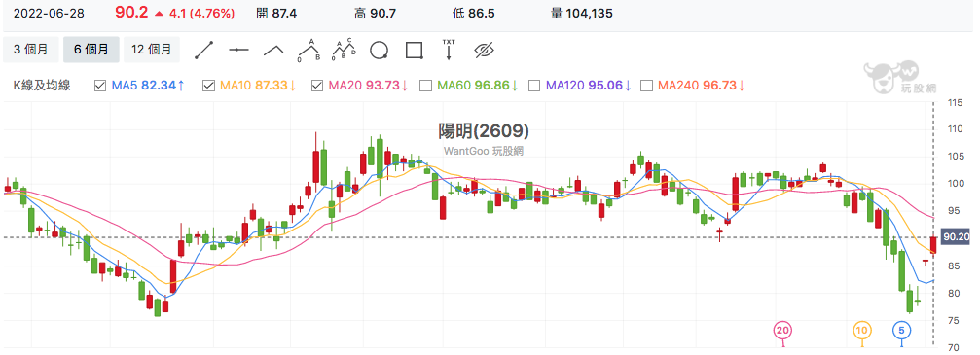Select the angle polyline drawing tool
This screenshot has height=355, width=980.
click(x=273, y=50)
